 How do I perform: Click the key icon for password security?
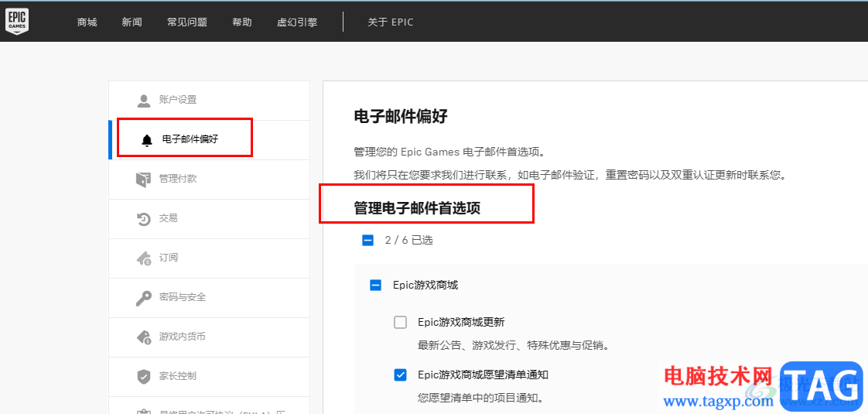143,298
